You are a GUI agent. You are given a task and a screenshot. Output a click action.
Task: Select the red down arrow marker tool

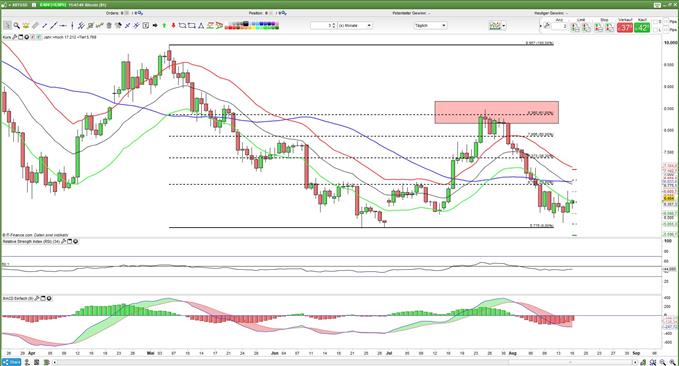(x=173, y=26)
